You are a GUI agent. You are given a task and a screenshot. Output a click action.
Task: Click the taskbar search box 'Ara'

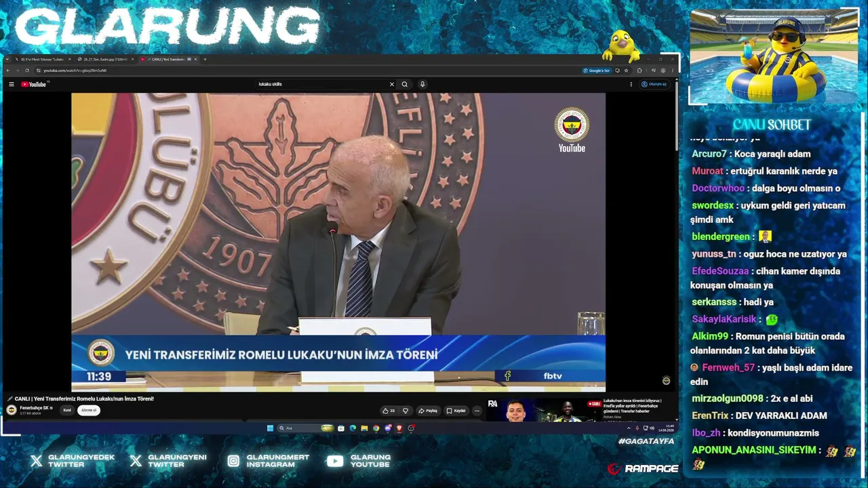[x=306, y=428]
